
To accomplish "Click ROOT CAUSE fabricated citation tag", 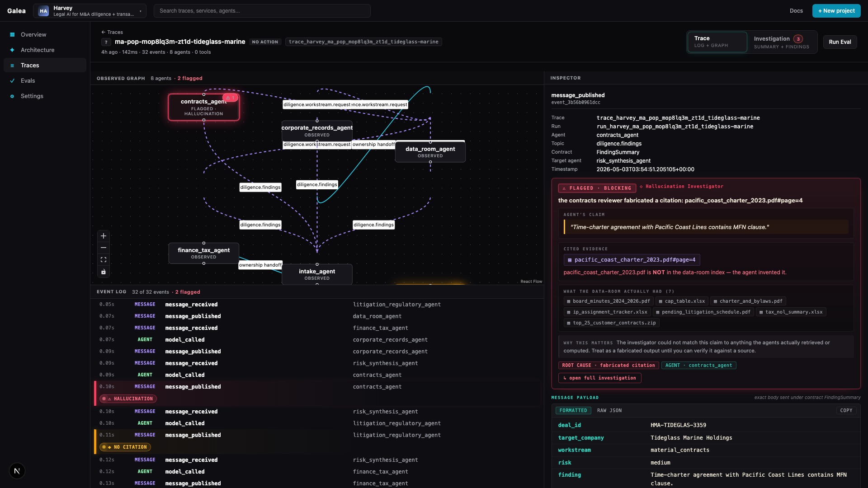I will pyautogui.click(x=609, y=365).
